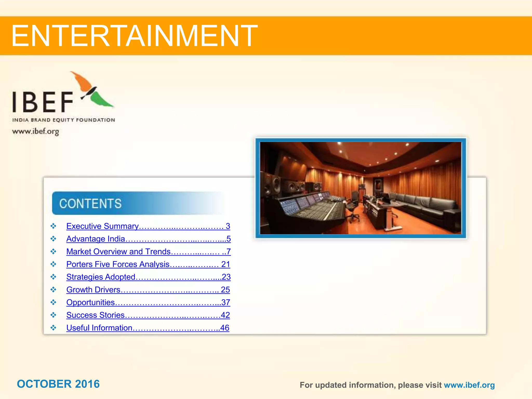
Task: Click the diamond bullet beside Opportunities
Action: click(53, 302)
